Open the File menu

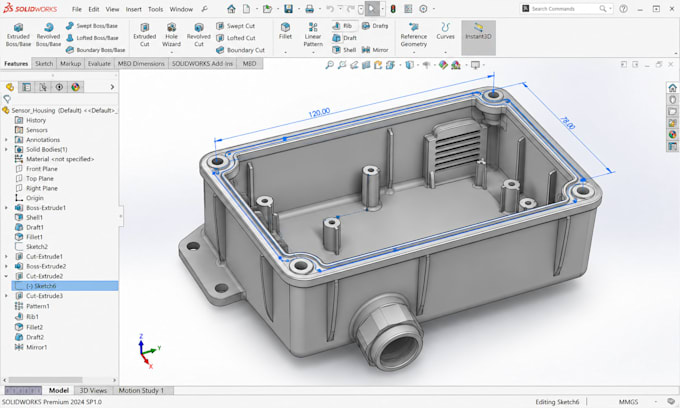coord(77,9)
